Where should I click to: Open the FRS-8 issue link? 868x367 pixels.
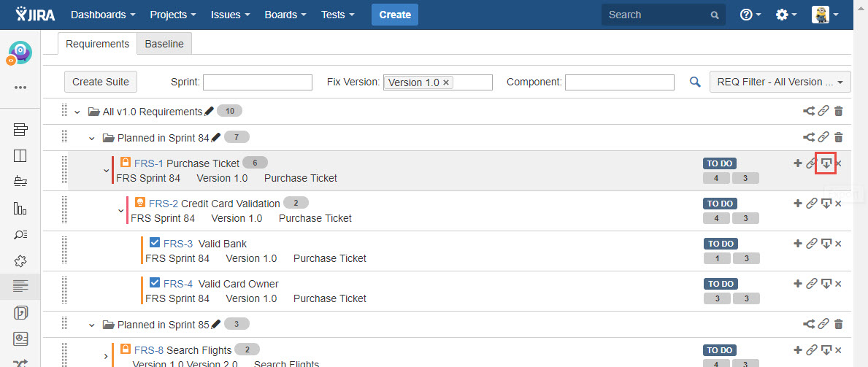point(149,350)
